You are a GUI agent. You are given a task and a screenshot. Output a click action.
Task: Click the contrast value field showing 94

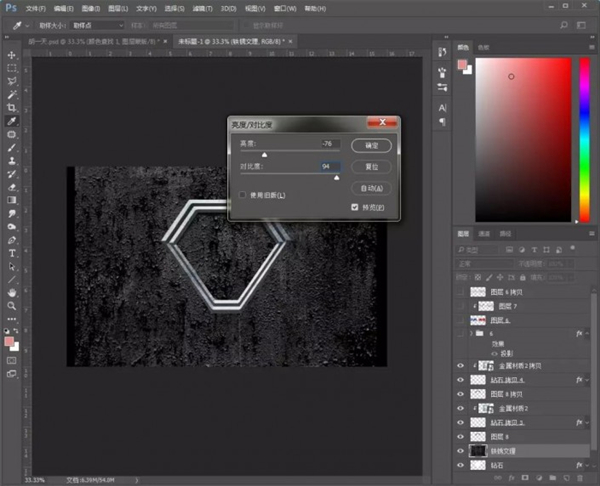[x=330, y=166]
